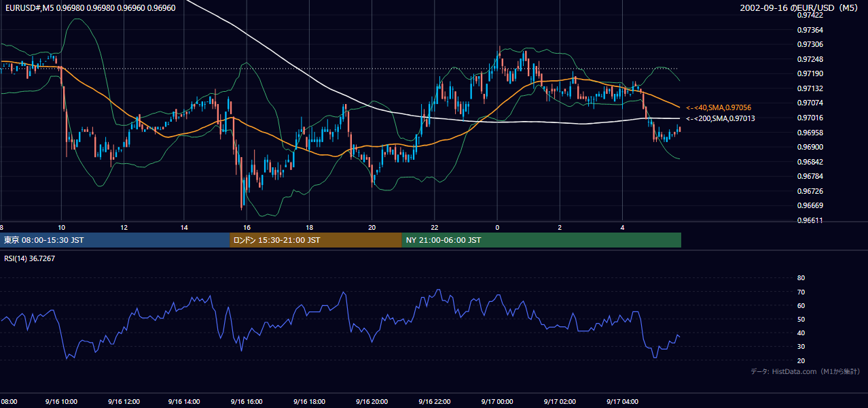Image resolution: width=868 pixels, height=408 pixels.
Task: Click RSI scale level 70
Action: coord(801,292)
